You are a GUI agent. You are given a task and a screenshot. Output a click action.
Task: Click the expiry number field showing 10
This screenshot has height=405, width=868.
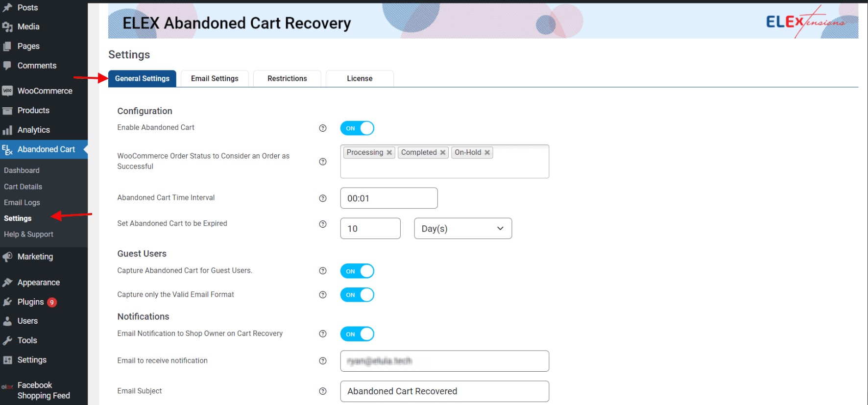point(370,229)
